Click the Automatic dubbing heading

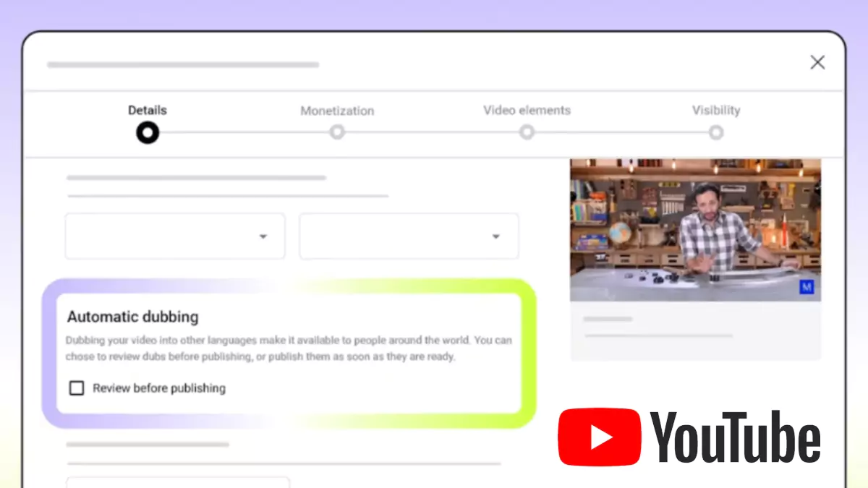point(132,317)
